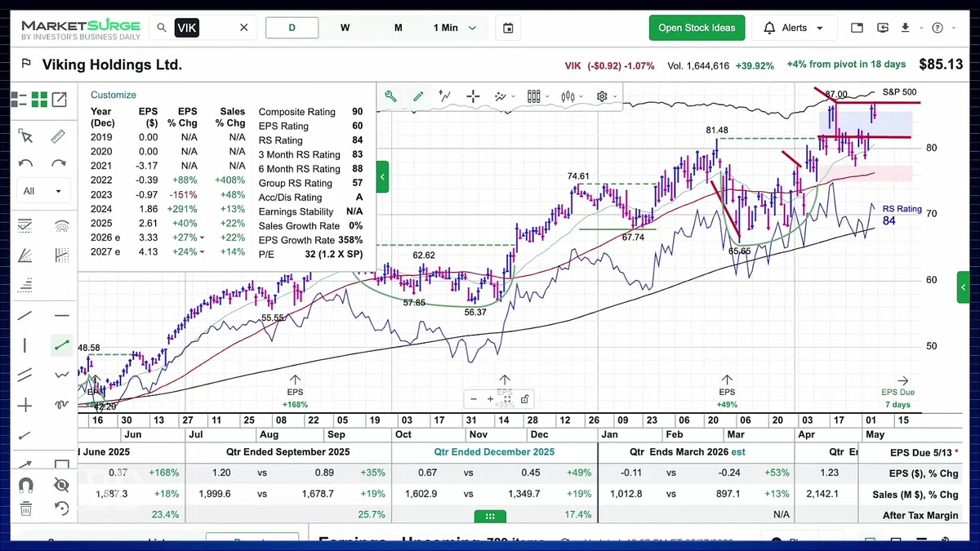Open the candlestick chart style dropdown
This screenshot has height=551, width=980.
[572, 96]
